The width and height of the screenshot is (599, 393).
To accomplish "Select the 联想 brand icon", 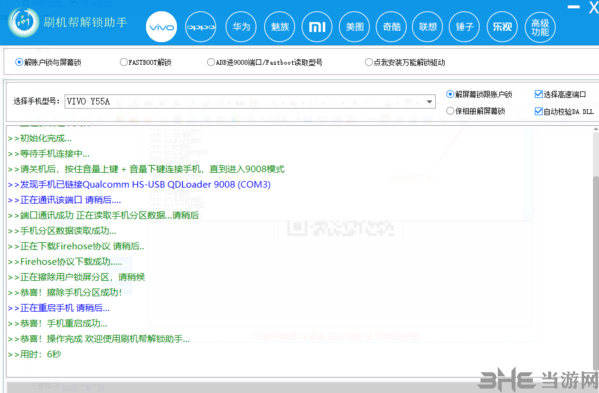I will [x=427, y=27].
